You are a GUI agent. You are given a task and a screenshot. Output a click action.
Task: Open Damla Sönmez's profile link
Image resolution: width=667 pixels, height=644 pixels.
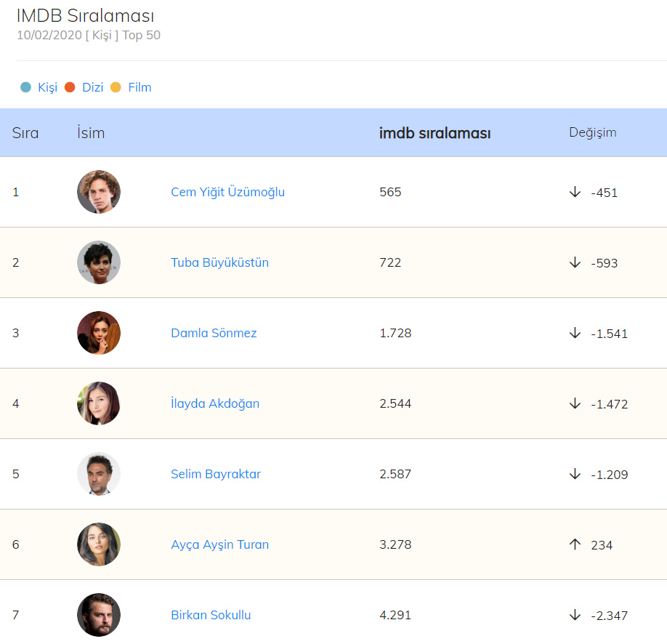click(x=214, y=333)
